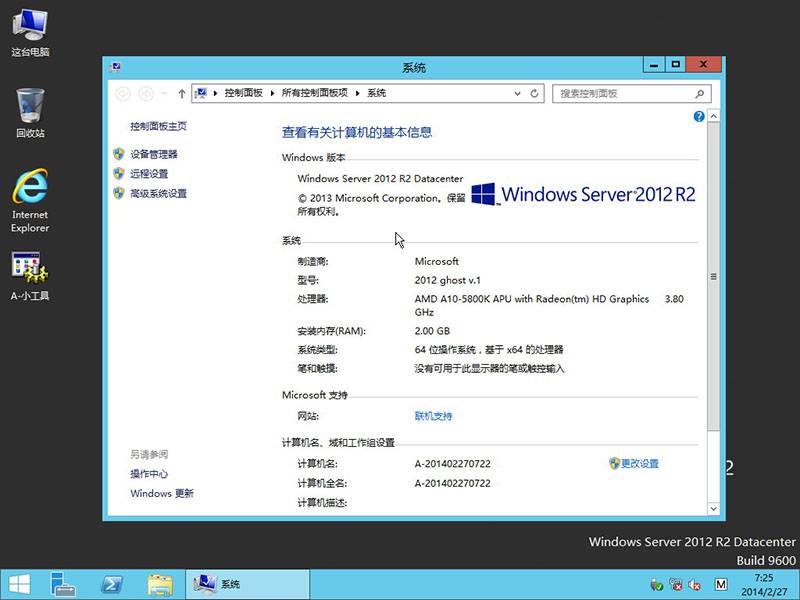This screenshot has width=800, height=600.
Task: Click the model value 2012 ghost v.1
Action: tap(447, 280)
